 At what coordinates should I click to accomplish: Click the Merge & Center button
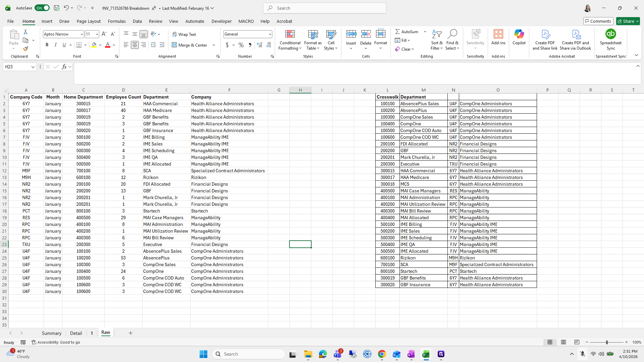190,45
